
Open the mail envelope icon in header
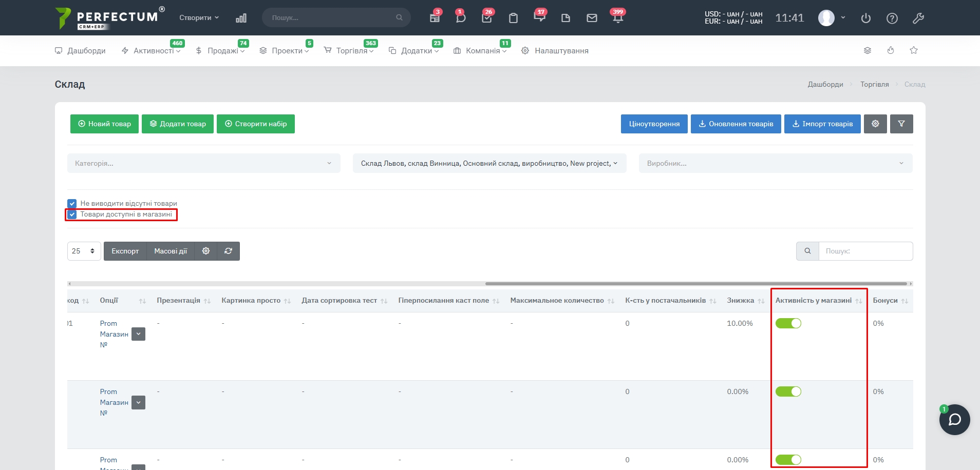[592, 18]
